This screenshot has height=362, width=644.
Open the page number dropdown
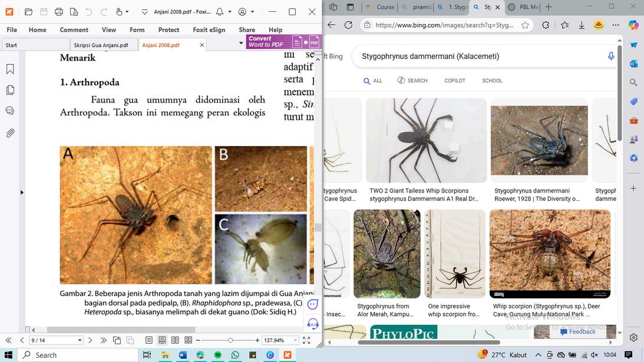click(80, 340)
